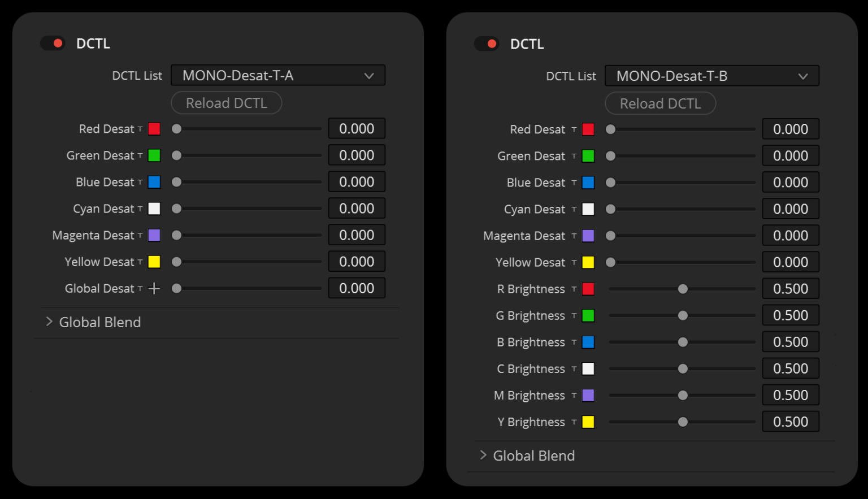Viewport: 868px width, 499px height.
Task: Click white swatch beside C Brightness
Action: tap(588, 368)
